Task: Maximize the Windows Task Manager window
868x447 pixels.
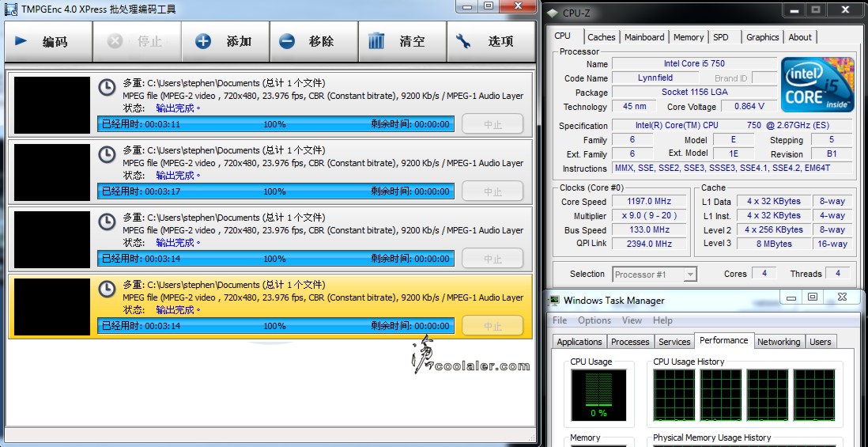Action: click(x=813, y=297)
